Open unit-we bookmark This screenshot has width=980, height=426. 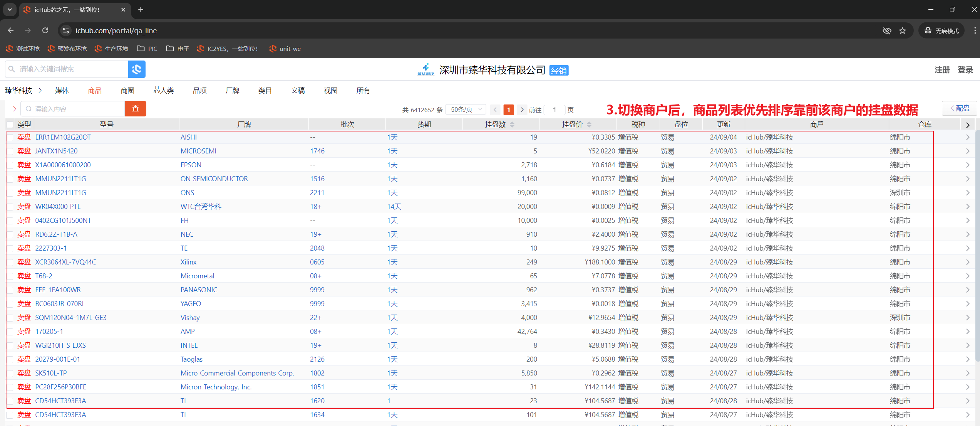tap(285, 49)
